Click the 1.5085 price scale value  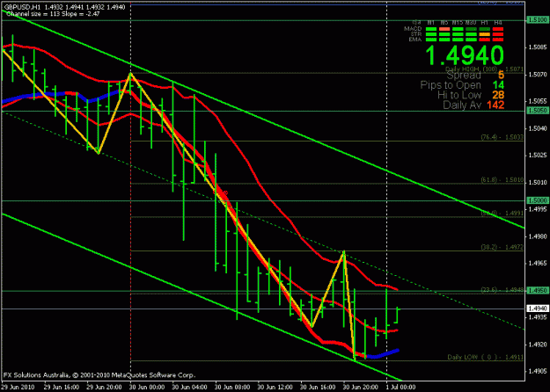click(x=538, y=47)
